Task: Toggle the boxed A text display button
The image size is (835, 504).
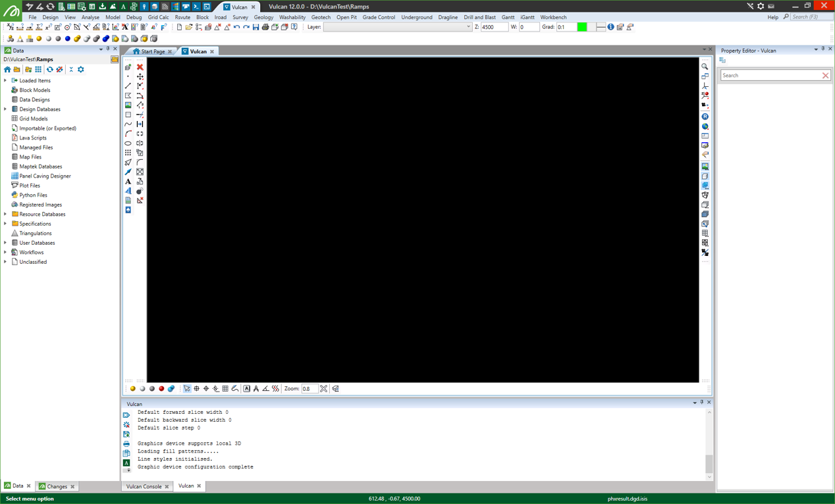Action: (x=247, y=389)
